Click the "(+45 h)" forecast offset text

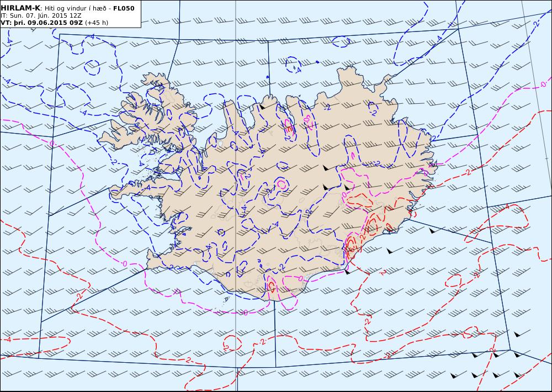pos(97,23)
